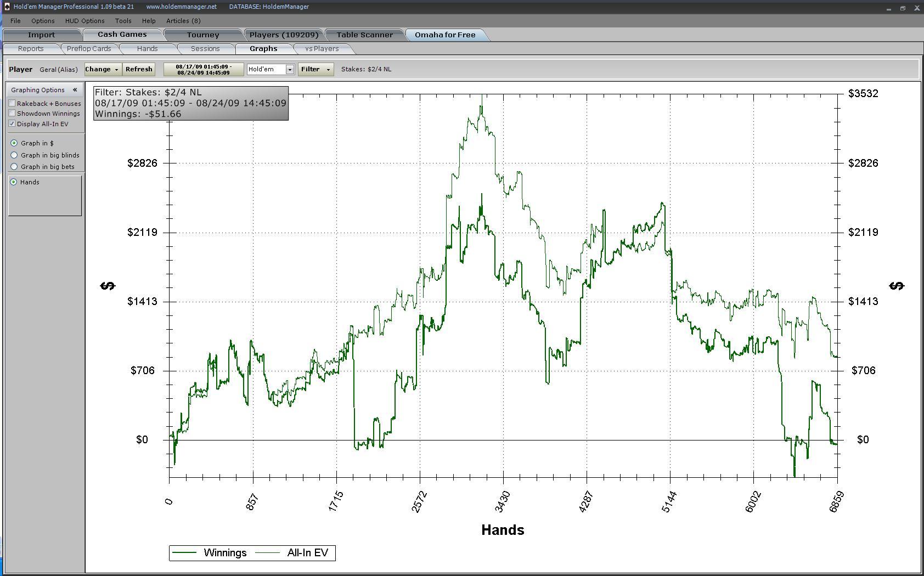
Task: Switch to the Tourney tab
Action: tap(203, 35)
